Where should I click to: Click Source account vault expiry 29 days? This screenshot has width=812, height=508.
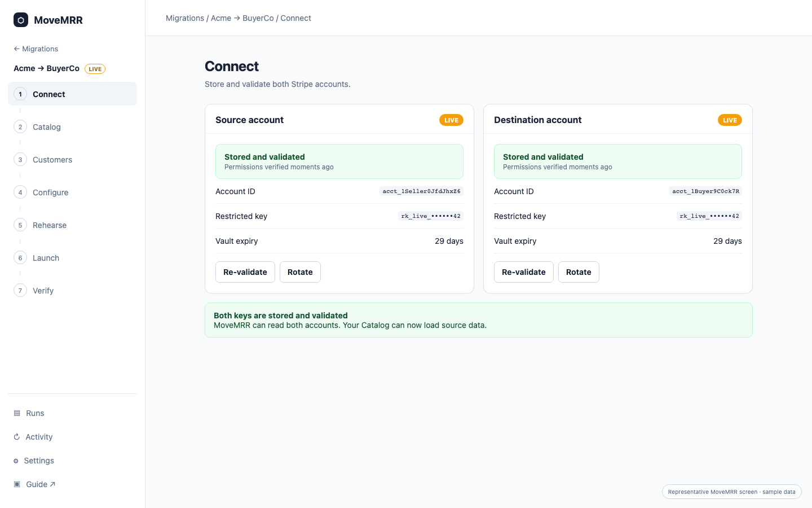[449, 241]
